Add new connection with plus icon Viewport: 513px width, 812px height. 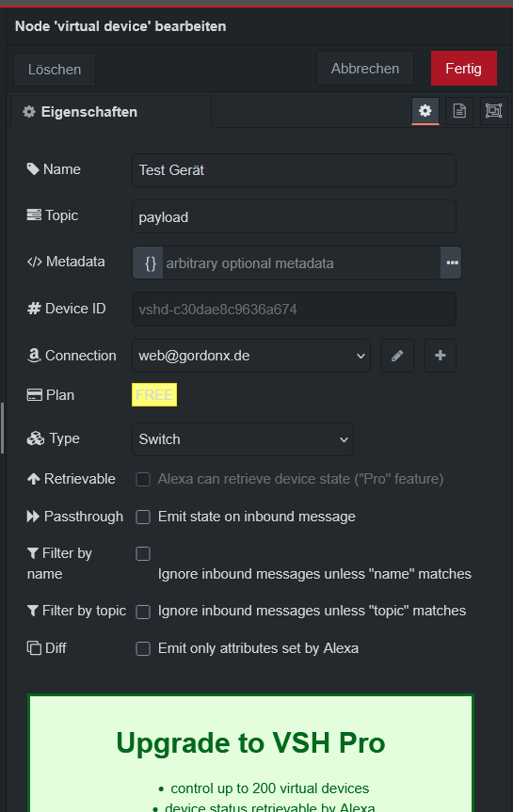(x=441, y=356)
